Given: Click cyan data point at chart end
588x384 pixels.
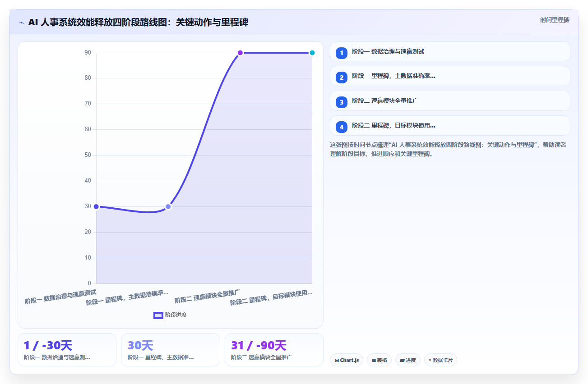Looking at the screenshot, I should coord(312,53).
